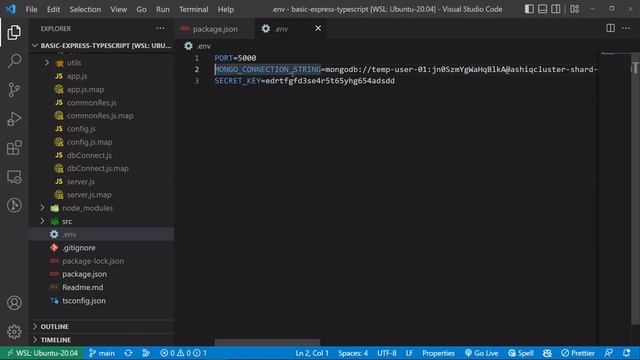
Task: Open the .gitignore file
Action: [x=78, y=248]
